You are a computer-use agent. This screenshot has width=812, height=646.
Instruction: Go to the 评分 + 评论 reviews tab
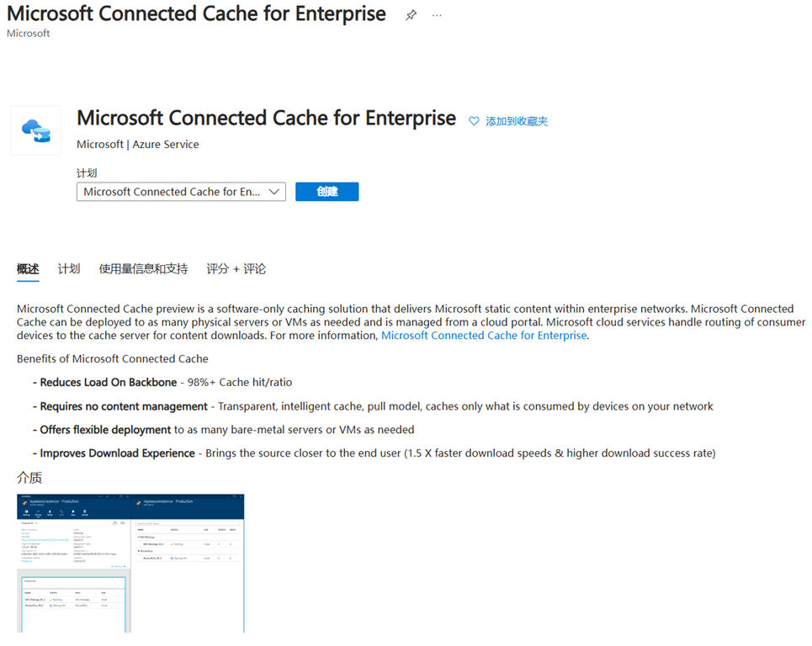pos(236,268)
